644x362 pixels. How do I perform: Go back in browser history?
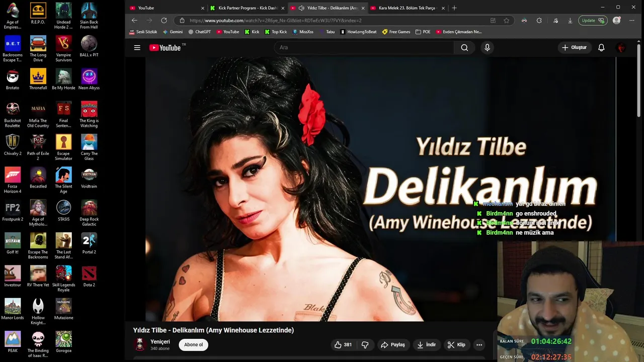pos(134,20)
